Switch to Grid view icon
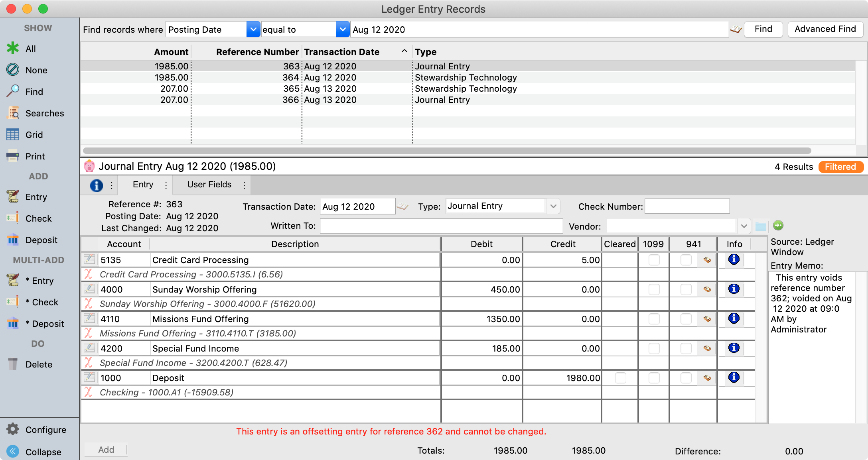 (x=13, y=135)
